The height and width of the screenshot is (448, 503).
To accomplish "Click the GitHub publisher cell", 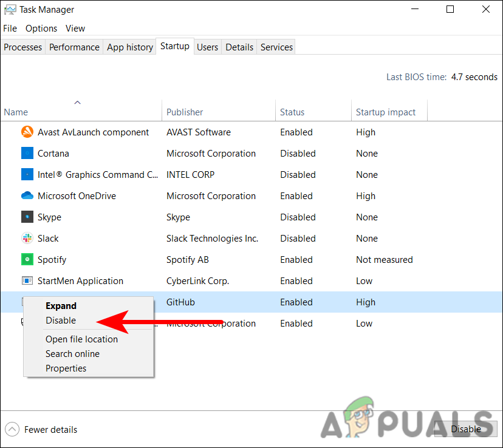I will [180, 302].
